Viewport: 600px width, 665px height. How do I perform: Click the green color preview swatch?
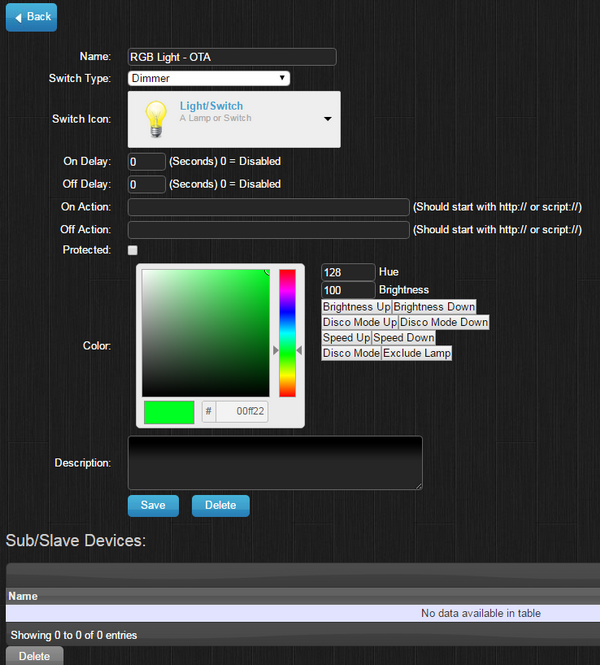point(169,411)
